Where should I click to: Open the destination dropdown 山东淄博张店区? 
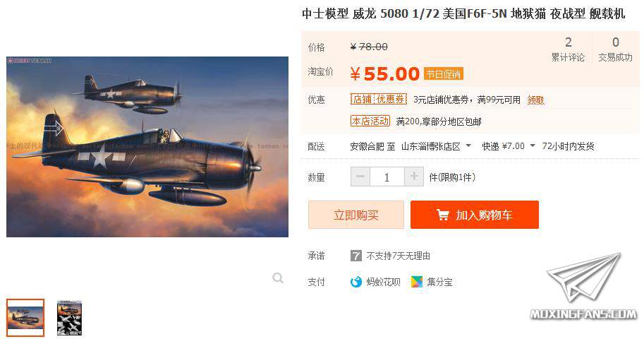tap(436, 146)
